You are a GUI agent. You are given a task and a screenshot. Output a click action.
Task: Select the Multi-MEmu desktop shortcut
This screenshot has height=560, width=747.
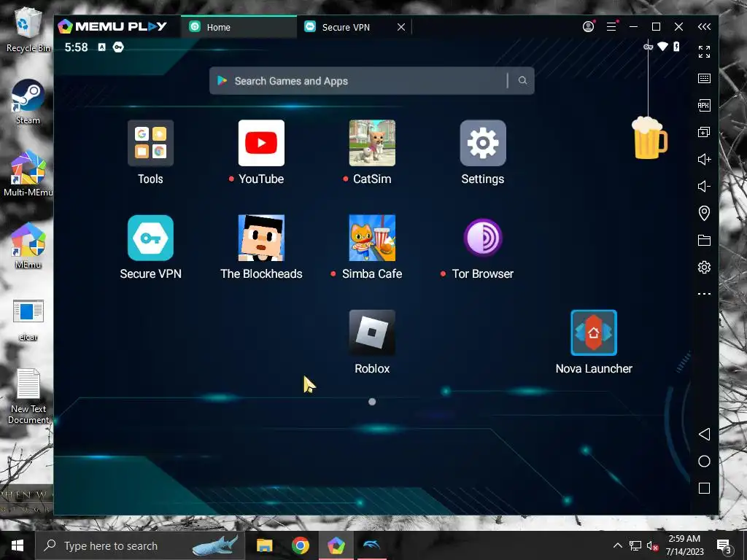click(28, 174)
